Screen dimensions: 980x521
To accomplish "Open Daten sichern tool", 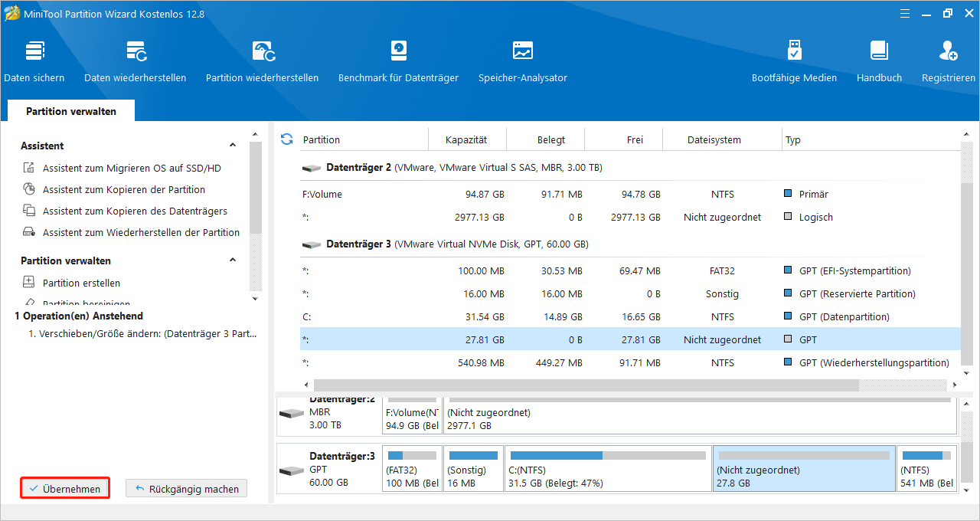I will click(34, 61).
